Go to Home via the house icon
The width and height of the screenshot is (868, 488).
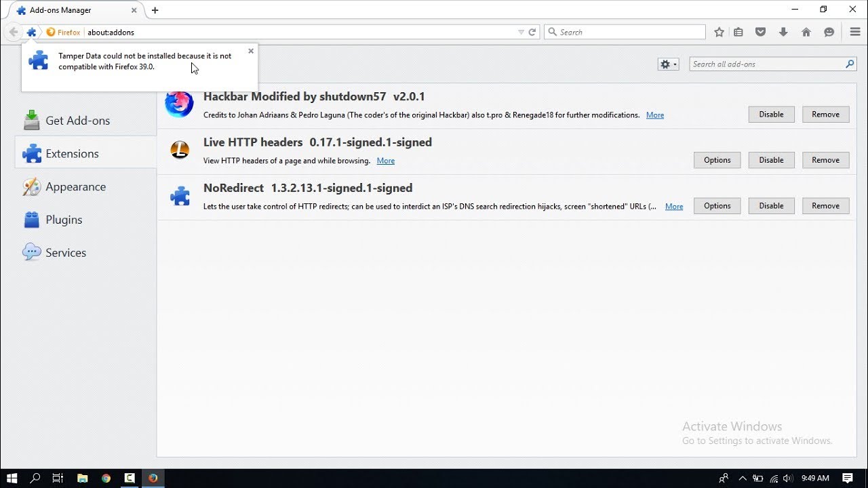point(806,32)
